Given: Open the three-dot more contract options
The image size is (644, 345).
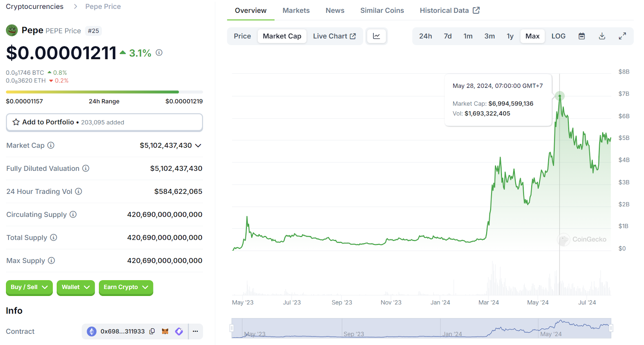Looking at the screenshot, I should coord(195,331).
